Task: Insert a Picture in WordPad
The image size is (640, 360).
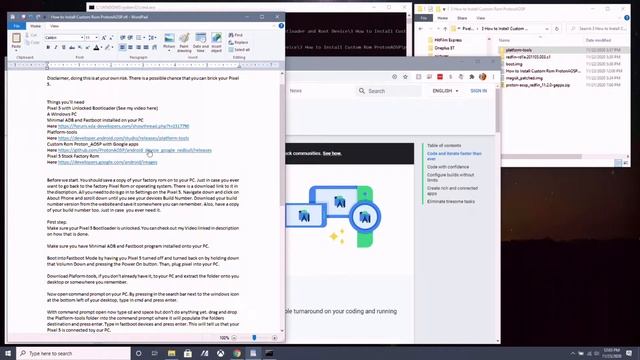Action: tap(169, 42)
